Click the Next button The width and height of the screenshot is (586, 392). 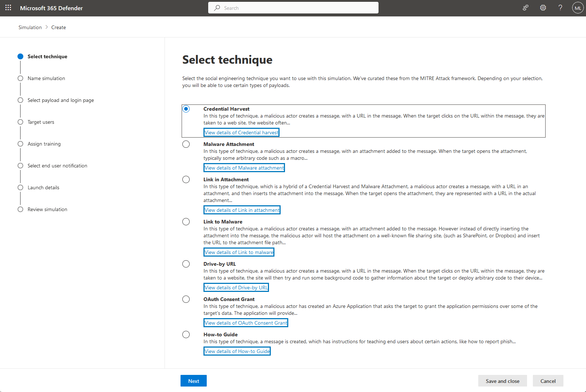[194, 381]
